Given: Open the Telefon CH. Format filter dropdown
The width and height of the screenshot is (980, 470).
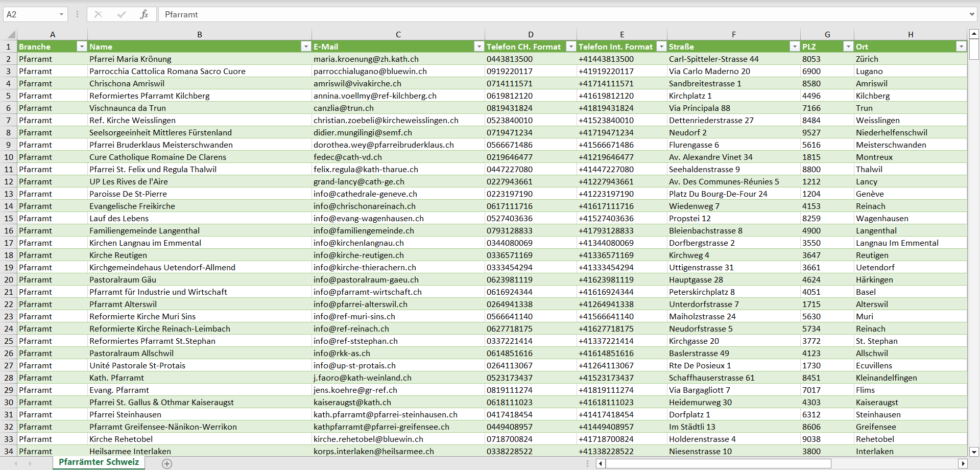Looking at the screenshot, I should pyautogui.click(x=571, y=46).
